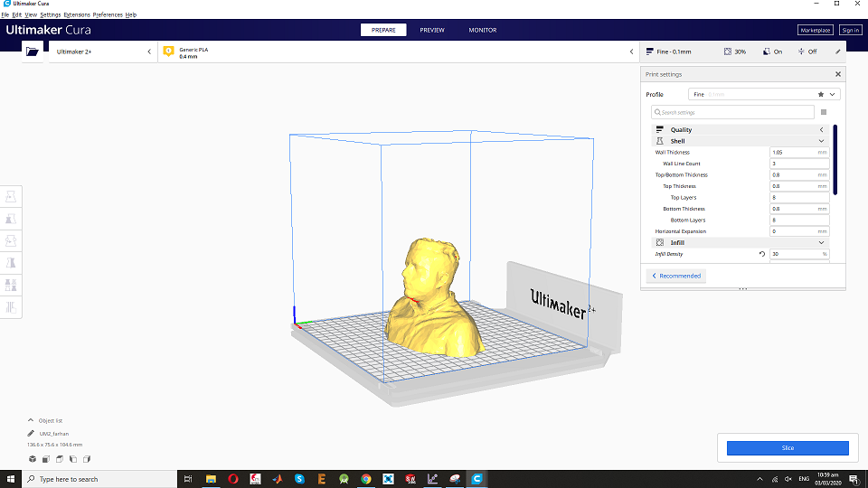Select the Mirror tool in left toolbar
This screenshot has width=868, height=488.
point(11,263)
